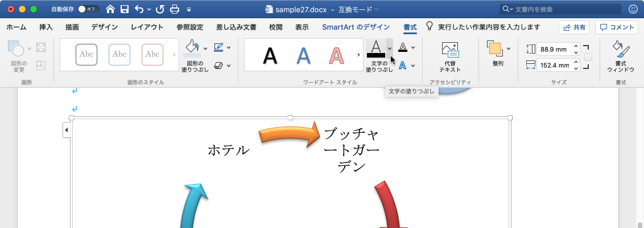The height and width of the screenshot is (228, 644).
Task: Apply the black A WordArt style
Action: click(x=270, y=55)
